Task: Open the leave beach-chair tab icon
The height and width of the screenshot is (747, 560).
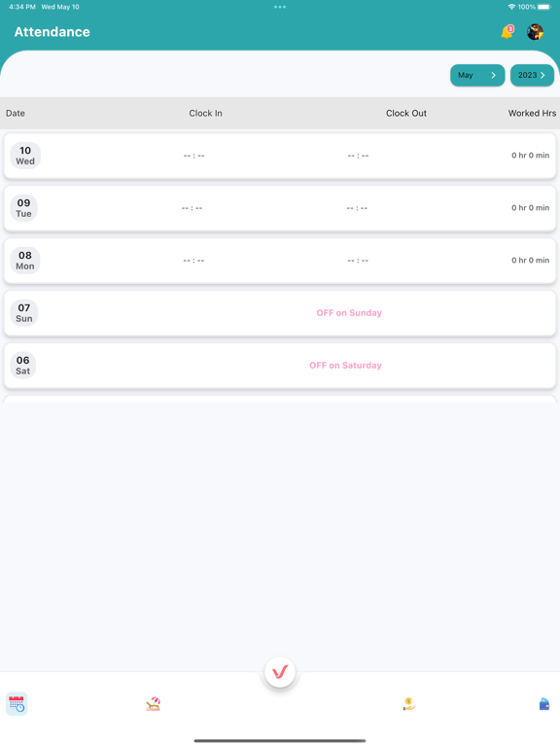Action: [154, 703]
